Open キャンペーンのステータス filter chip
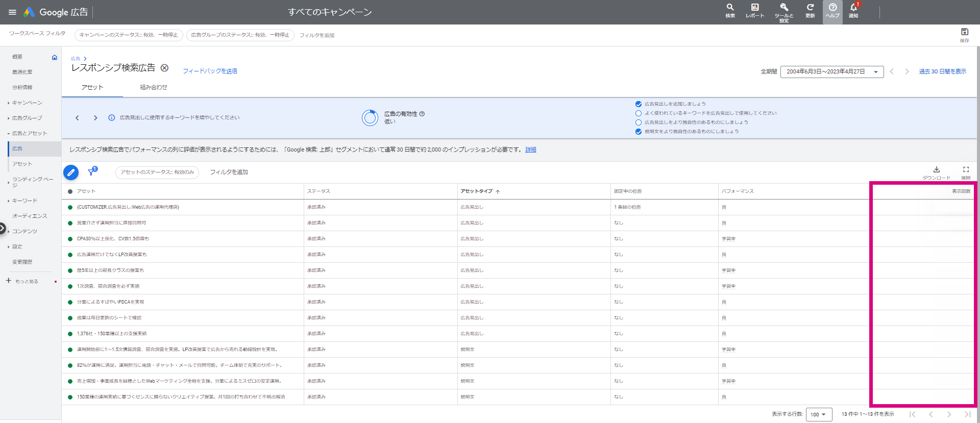980x423 pixels. pos(129,35)
